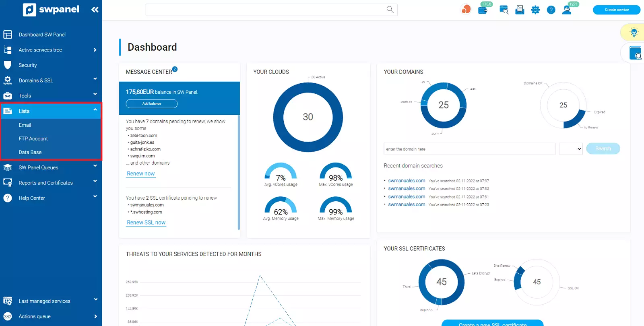Select FTP Account menu item
Image resolution: width=644 pixels, height=326 pixels.
[33, 139]
